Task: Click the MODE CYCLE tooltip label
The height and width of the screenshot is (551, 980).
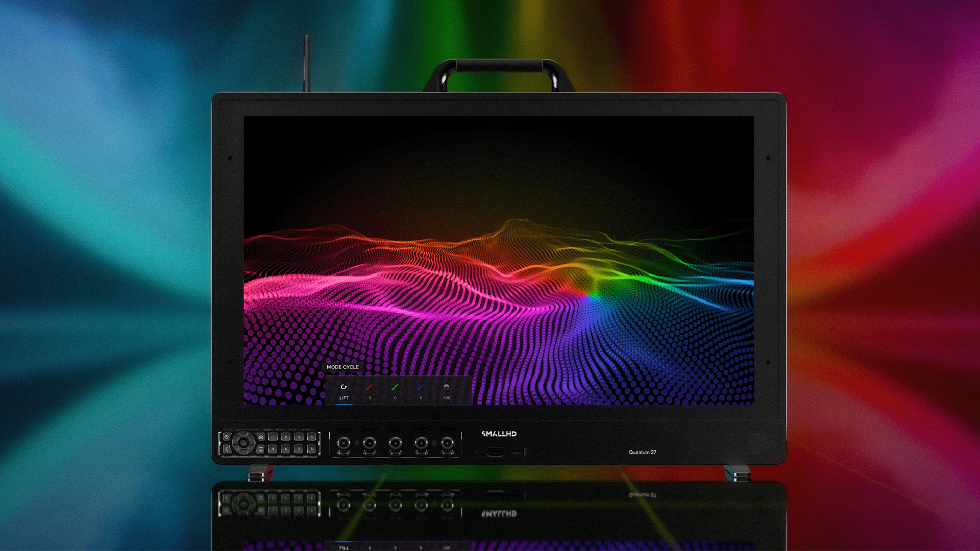Action: [x=342, y=367]
